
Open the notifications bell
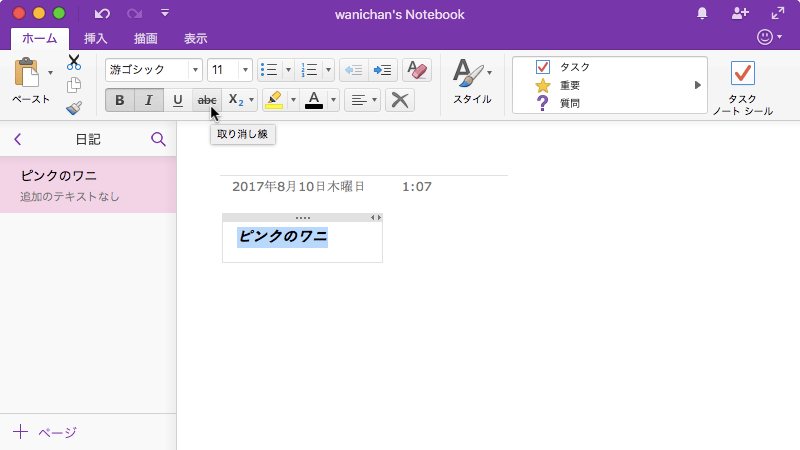tap(702, 14)
